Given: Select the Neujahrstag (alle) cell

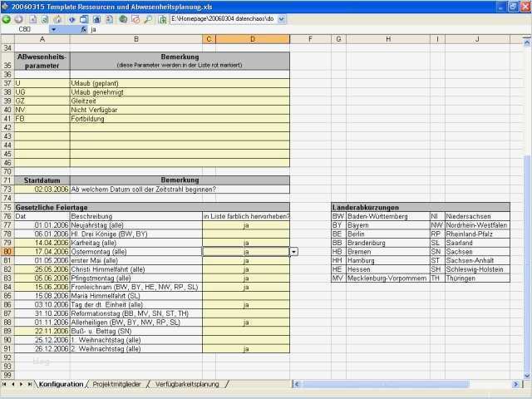Looking at the screenshot, I should pos(136,225).
